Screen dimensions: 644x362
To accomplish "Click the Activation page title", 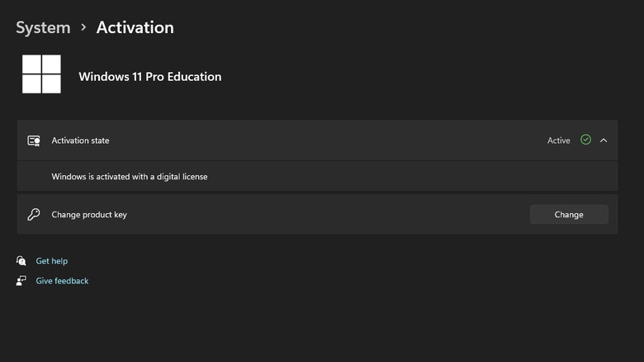I will pos(135,27).
